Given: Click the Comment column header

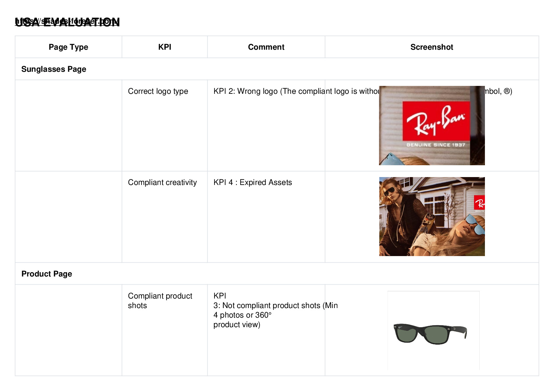Looking at the screenshot, I should [x=266, y=47].
